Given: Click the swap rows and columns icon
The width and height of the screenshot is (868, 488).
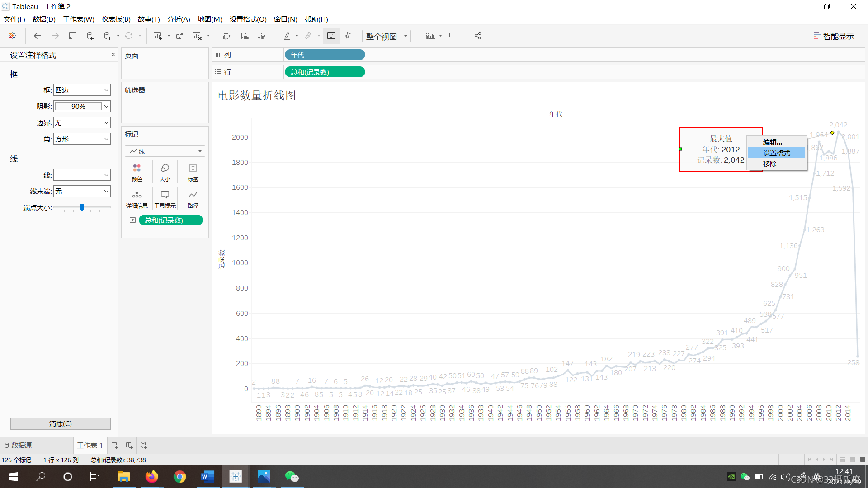Looking at the screenshot, I should 226,36.
